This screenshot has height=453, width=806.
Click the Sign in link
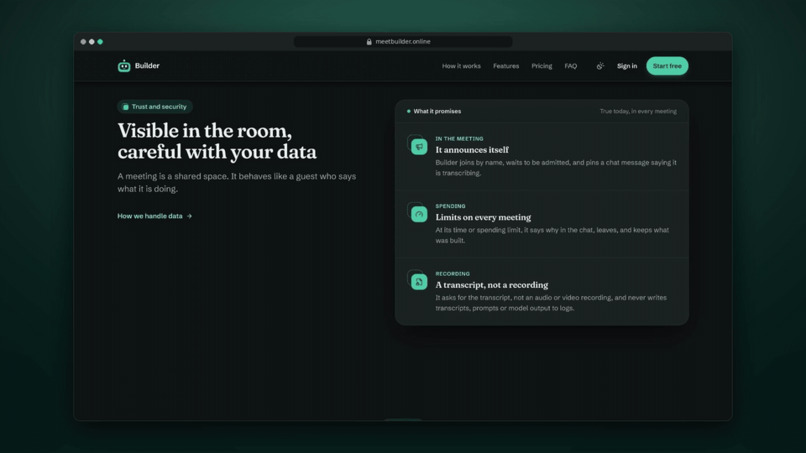627,66
